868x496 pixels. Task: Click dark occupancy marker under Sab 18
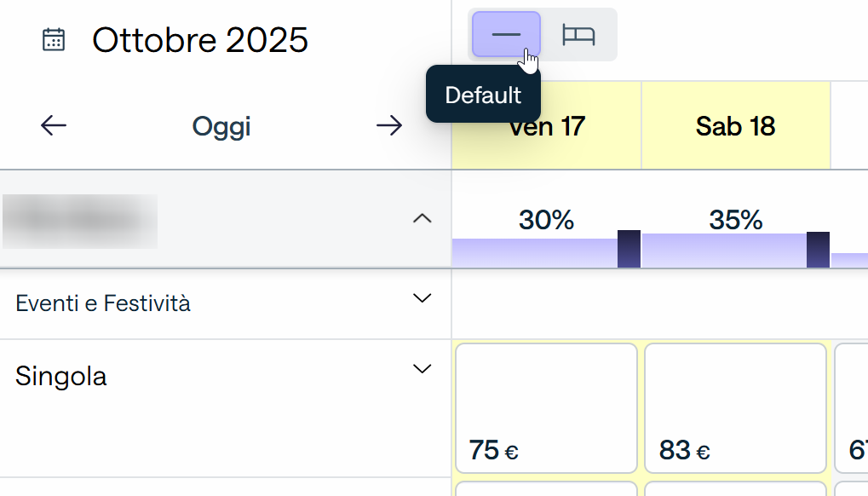819,250
